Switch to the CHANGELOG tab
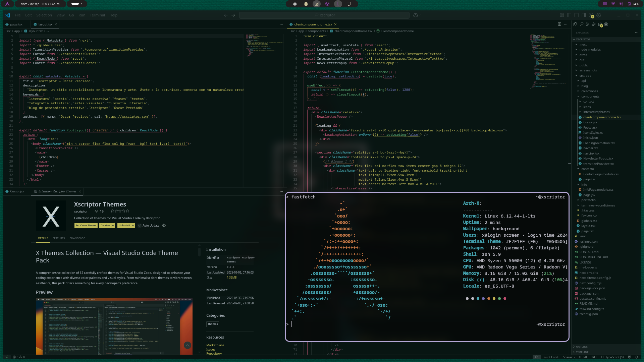 [x=77, y=238]
